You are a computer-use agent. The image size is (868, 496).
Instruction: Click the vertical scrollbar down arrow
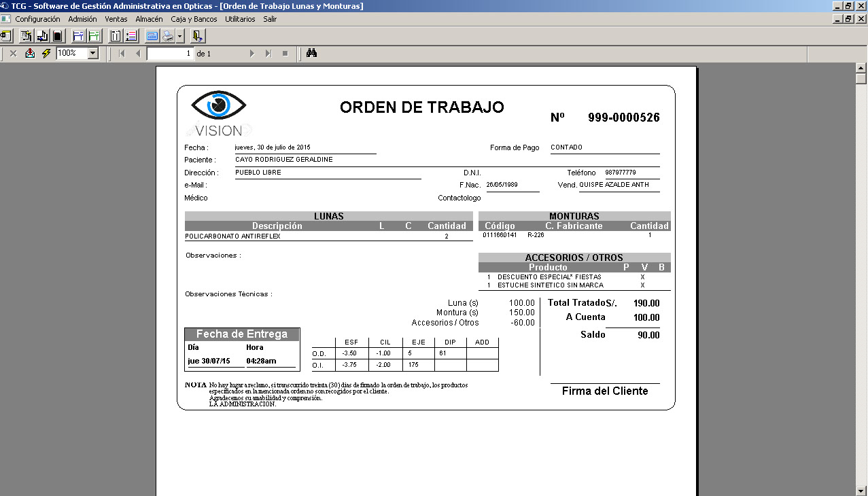pos(861,490)
